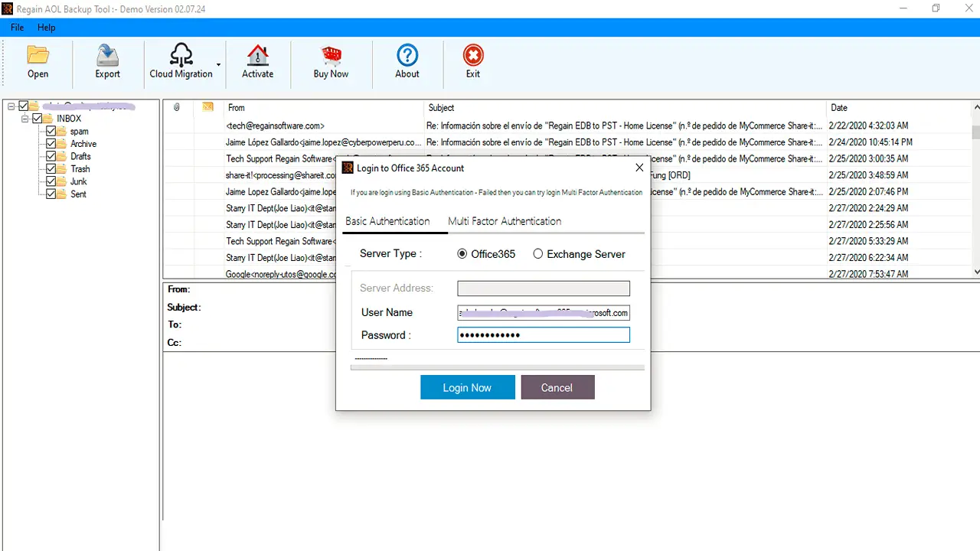
Task: Click the Junk folder icon in tree
Action: (x=62, y=181)
